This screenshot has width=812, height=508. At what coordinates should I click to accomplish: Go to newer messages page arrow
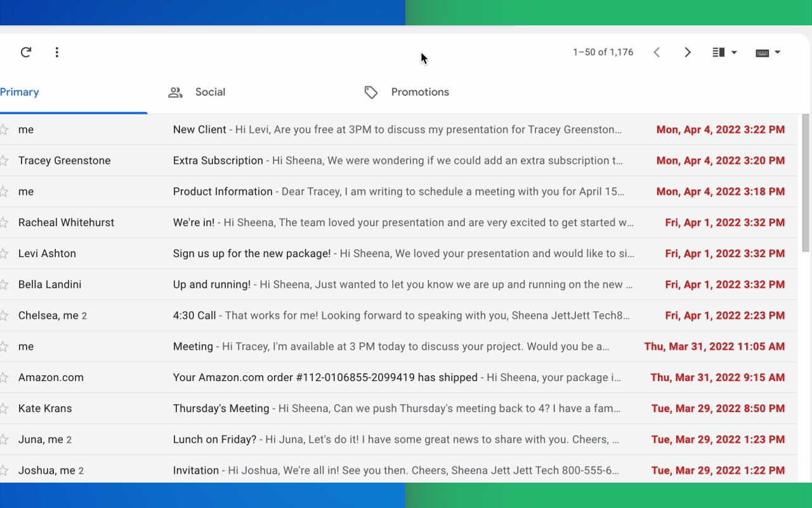(657, 52)
